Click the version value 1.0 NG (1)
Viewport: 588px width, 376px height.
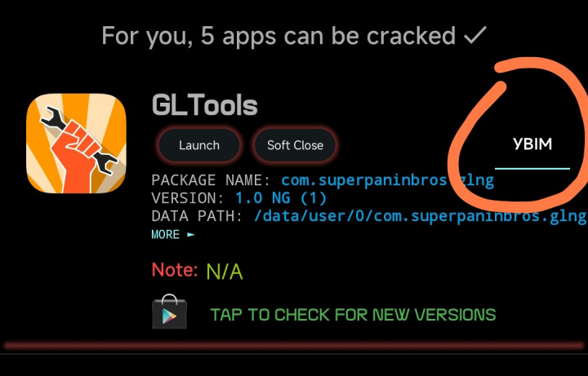[x=281, y=198]
